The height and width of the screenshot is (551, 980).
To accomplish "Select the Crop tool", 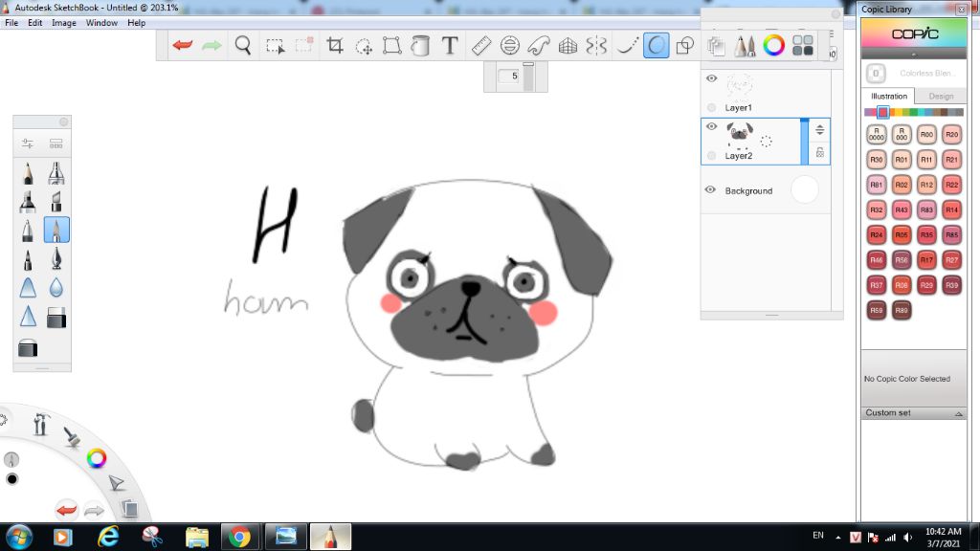I will click(x=334, y=45).
